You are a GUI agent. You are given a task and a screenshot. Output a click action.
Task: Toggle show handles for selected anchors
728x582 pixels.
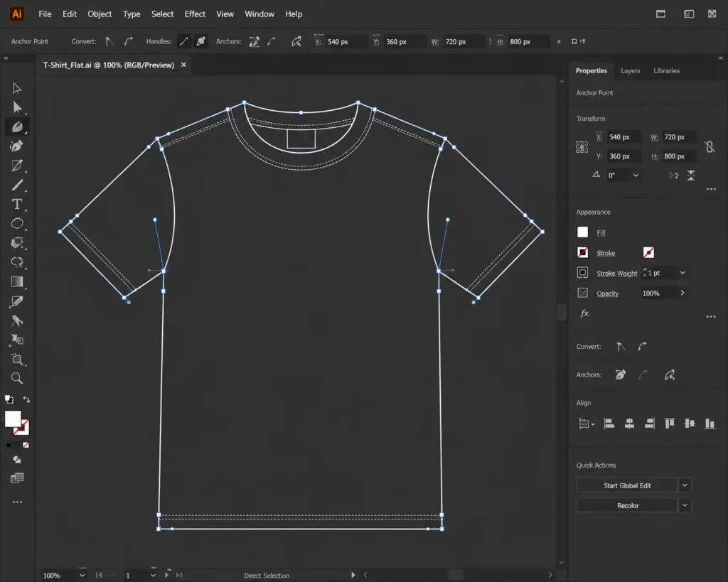184,41
